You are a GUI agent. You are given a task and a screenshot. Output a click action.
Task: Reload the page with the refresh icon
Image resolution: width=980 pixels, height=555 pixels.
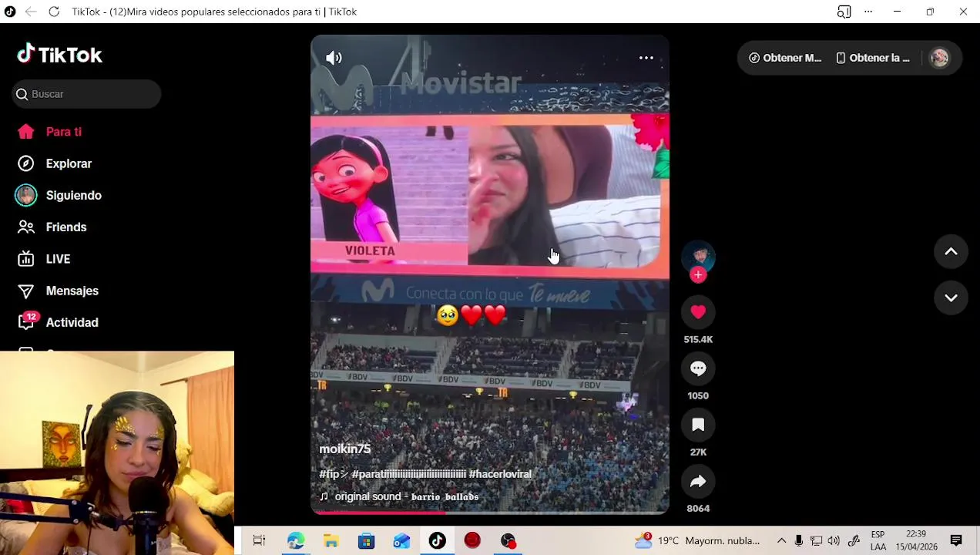tap(54, 12)
